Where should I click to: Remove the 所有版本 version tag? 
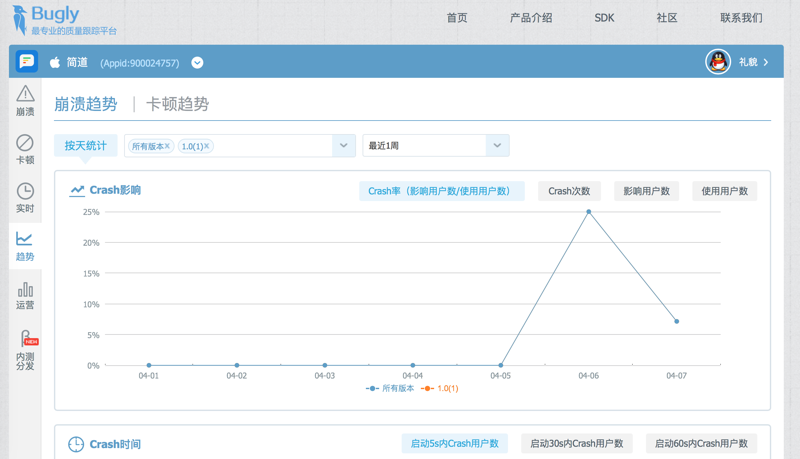click(x=167, y=146)
